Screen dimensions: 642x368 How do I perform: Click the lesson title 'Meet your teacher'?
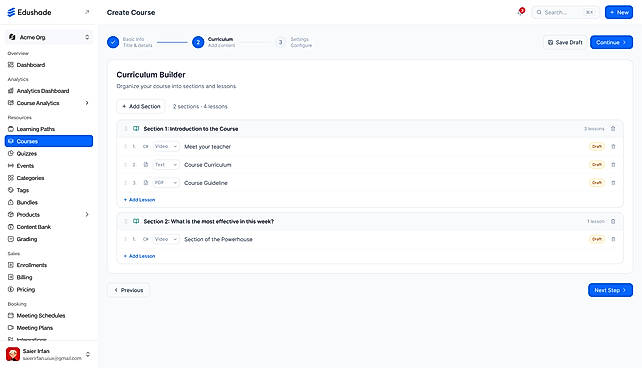pyautogui.click(x=208, y=147)
